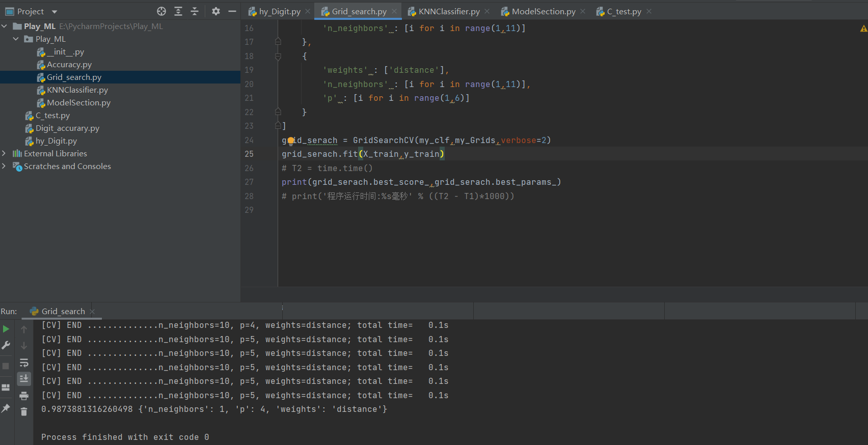
Task: Click the wrench icon in Run panel
Action: pos(6,345)
